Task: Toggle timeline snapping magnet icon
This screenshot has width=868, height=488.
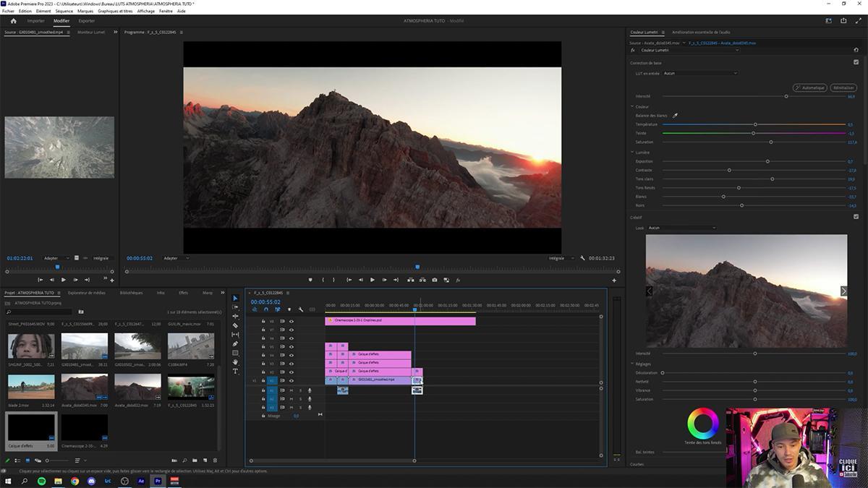Action: [x=266, y=309]
